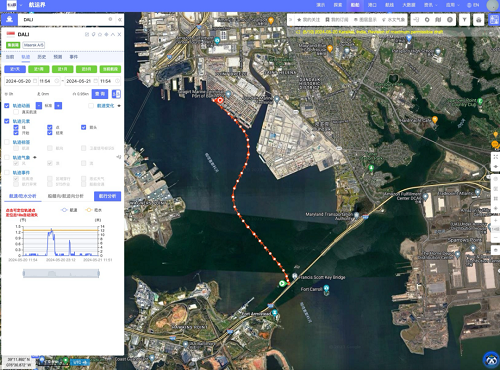500x370 pixels.
Task: Collapse the DALI vessel card with up chevron
Action: point(113,34)
